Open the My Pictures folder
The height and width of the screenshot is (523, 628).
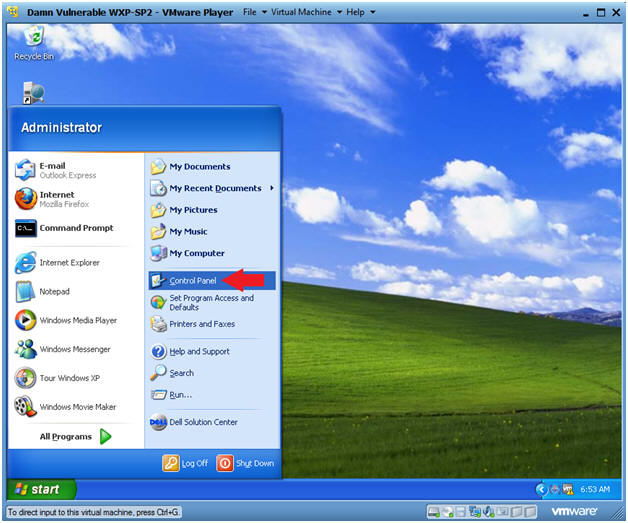click(x=212, y=210)
